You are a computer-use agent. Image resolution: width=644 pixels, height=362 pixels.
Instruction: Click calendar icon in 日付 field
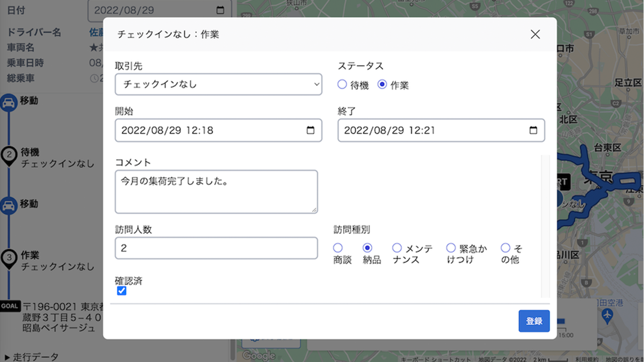(x=220, y=10)
